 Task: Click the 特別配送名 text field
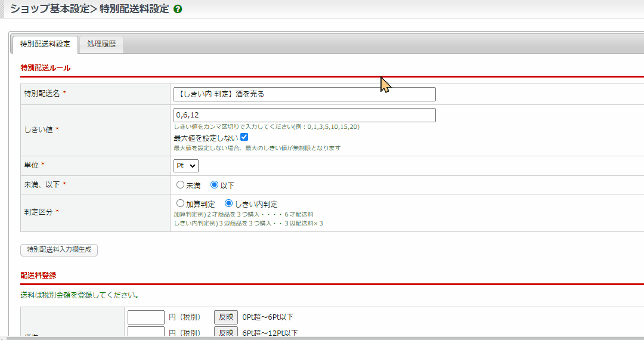pos(304,94)
